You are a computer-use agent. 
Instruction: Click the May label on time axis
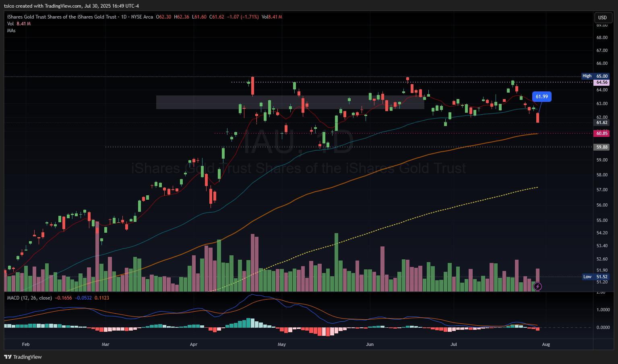(x=282, y=344)
